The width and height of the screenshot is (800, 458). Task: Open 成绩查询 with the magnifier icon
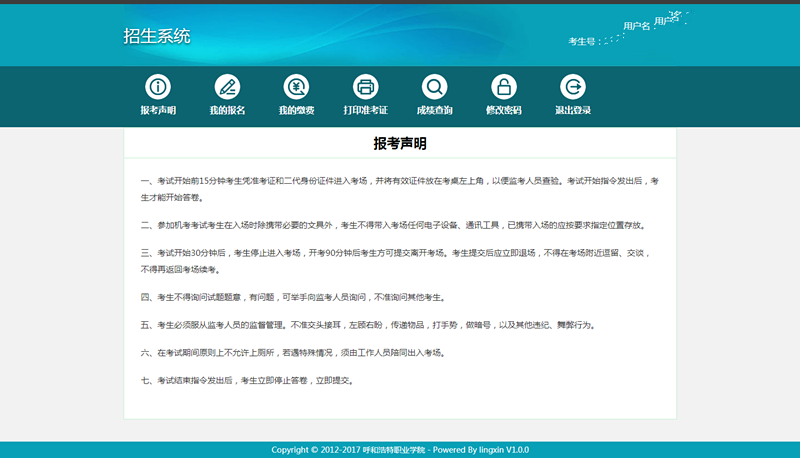tap(434, 86)
